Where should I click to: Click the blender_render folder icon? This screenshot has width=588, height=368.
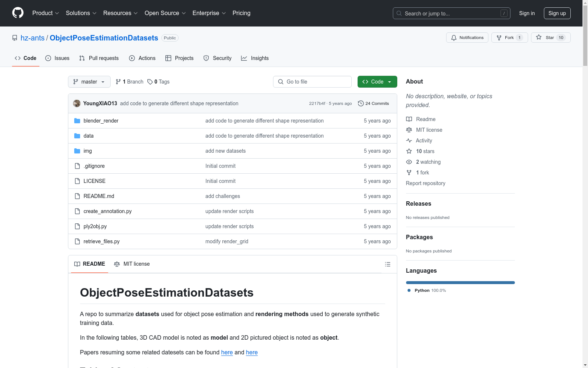77,121
